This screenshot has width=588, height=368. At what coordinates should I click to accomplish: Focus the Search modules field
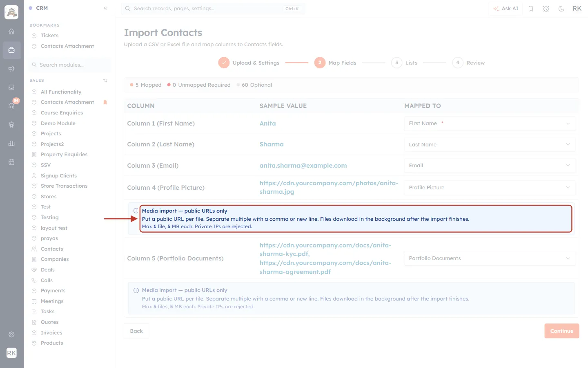[x=70, y=65]
